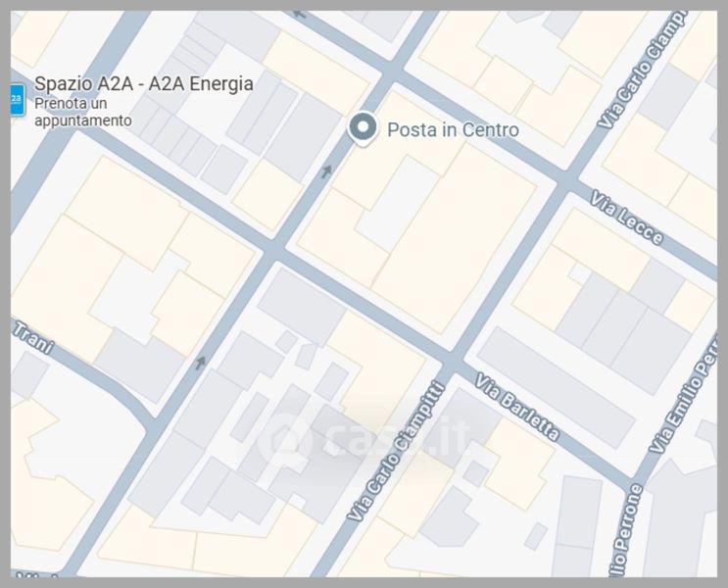Select the Trani street label
Viewport: 728px width, 588px height.
(32, 338)
